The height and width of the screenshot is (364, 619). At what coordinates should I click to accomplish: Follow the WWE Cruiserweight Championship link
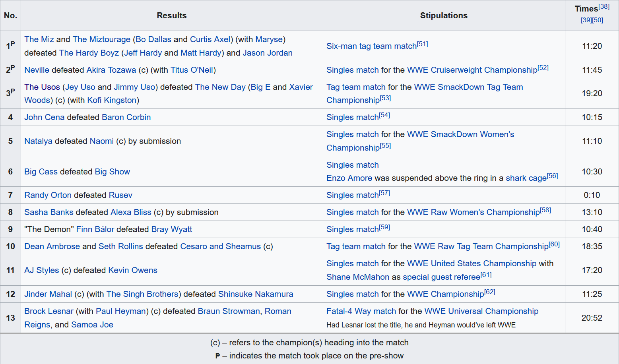tap(472, 70)
